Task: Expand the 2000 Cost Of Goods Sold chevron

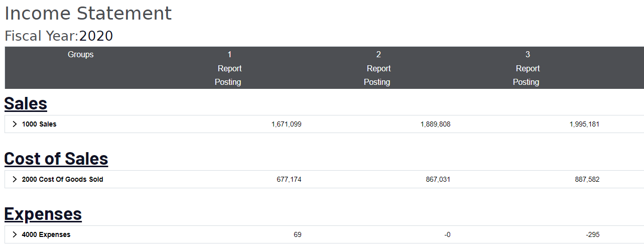Action: pyautogui.click(x=15, y=179)
